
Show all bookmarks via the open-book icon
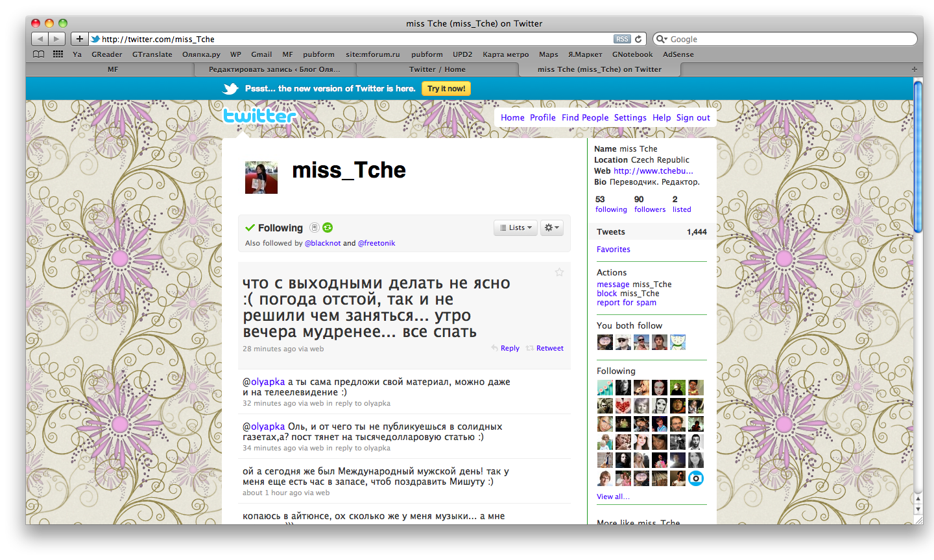39,54
